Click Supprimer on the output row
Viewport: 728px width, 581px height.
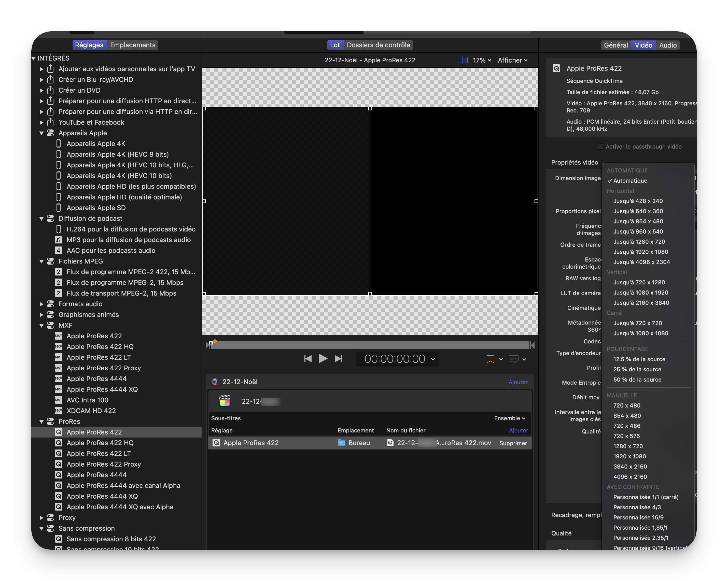click(x=513, y=443)
